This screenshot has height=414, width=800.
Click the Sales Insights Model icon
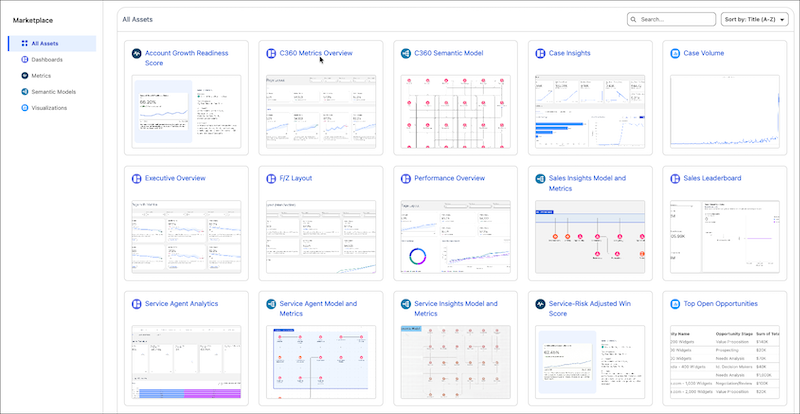click(540, 179)
